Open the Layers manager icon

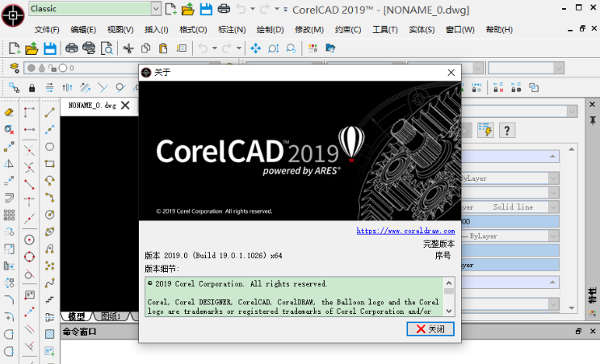tap(14, 68)
